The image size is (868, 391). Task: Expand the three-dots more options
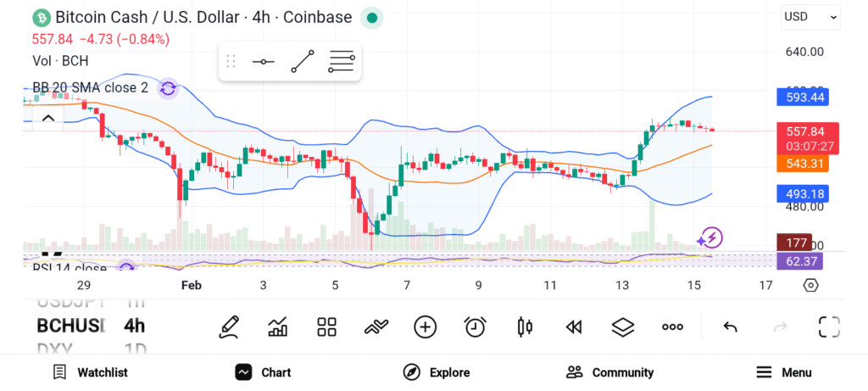tap(672, 327)
